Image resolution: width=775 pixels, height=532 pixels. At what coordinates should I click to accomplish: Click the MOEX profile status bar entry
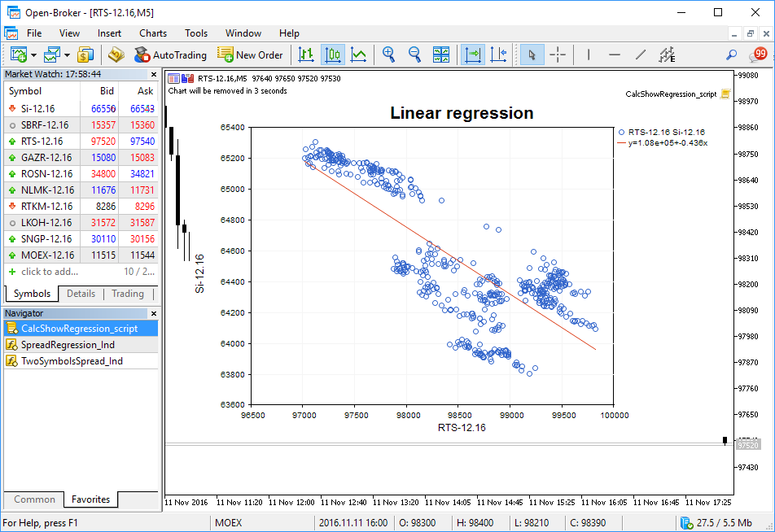228,522
